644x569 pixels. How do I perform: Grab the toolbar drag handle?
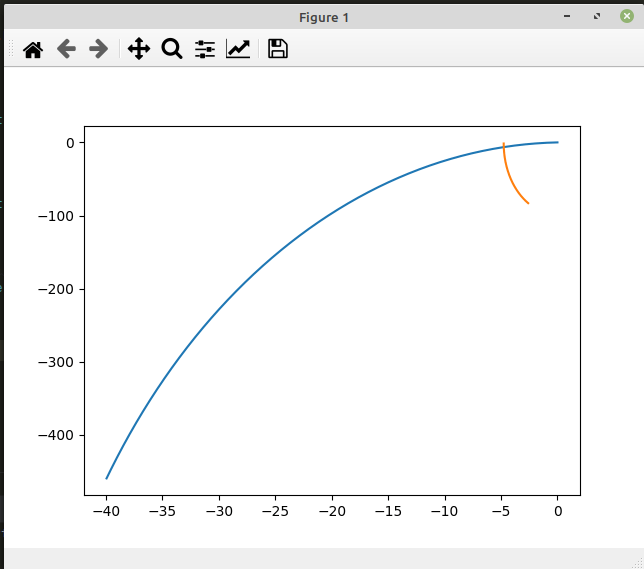pyautogui.click(x=11, y=48)
